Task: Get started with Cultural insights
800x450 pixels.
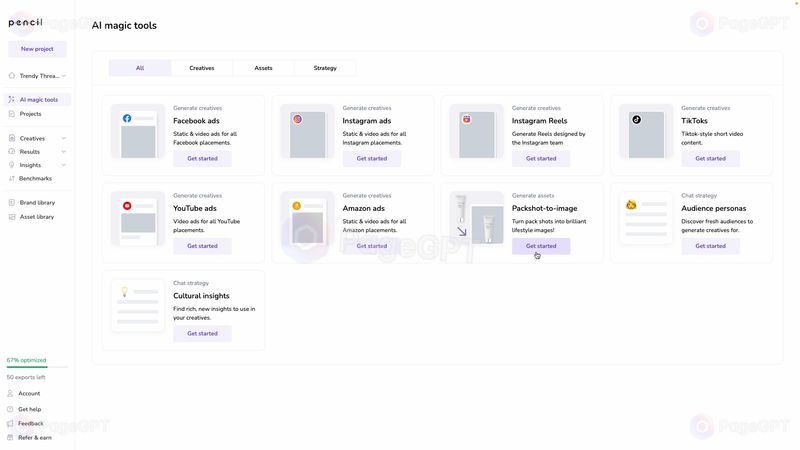Action: click(202, 334)
